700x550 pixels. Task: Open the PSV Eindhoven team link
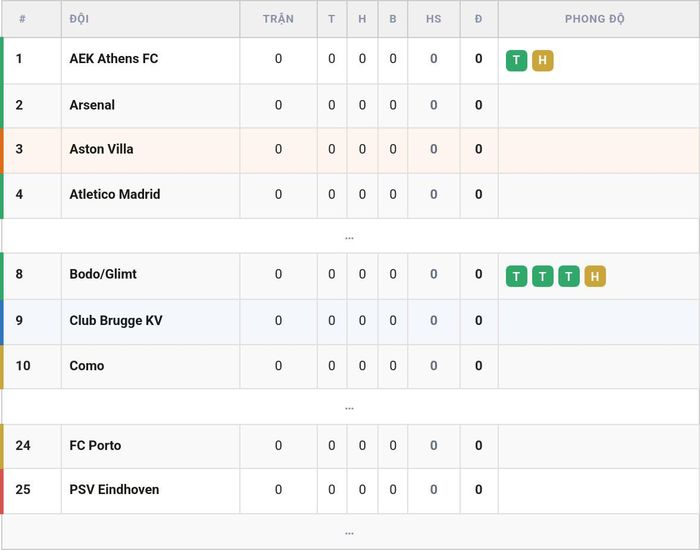[x=114, y=490]
